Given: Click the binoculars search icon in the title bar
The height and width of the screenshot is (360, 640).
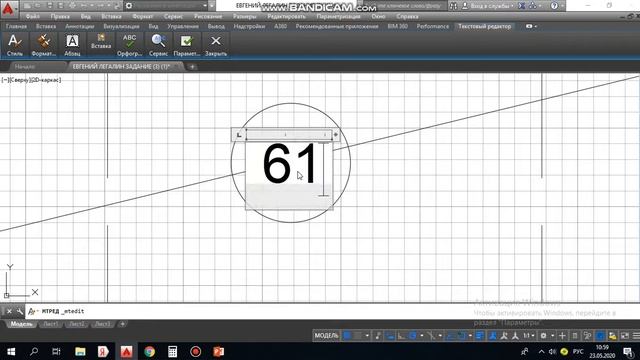Looking at the screenshot, I should [x=453, y=6].
